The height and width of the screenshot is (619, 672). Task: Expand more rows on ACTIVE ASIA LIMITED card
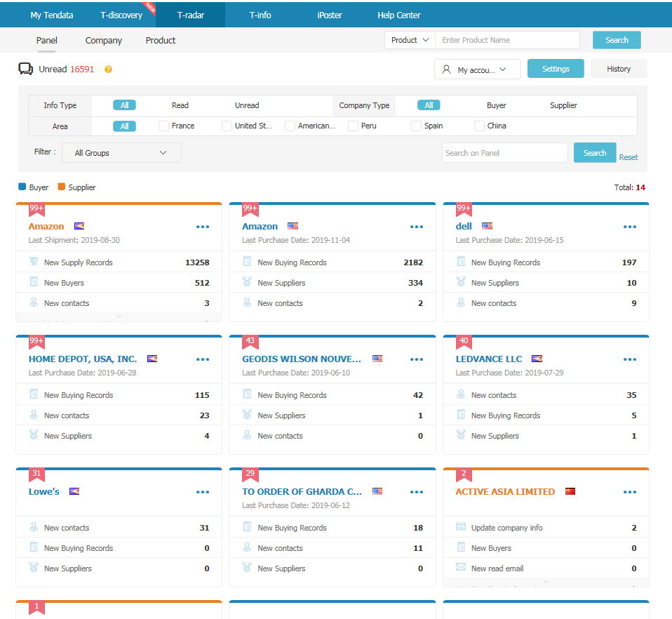tap(546, 582)
